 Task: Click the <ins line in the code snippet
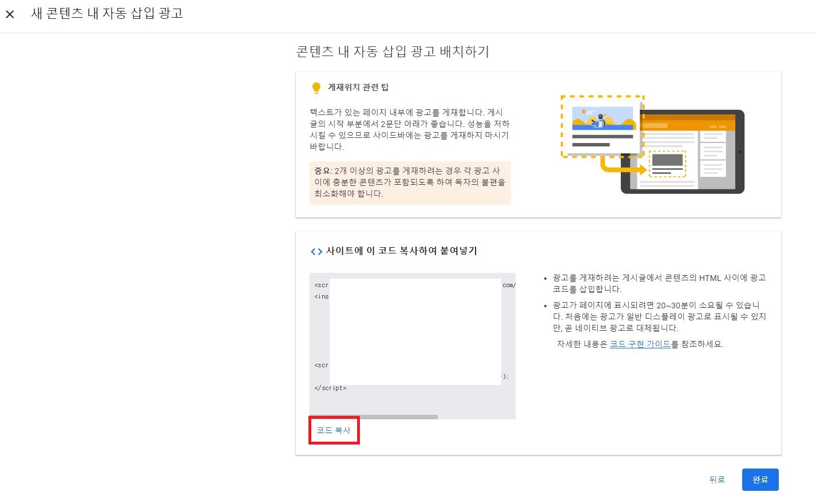pos(322,296)
